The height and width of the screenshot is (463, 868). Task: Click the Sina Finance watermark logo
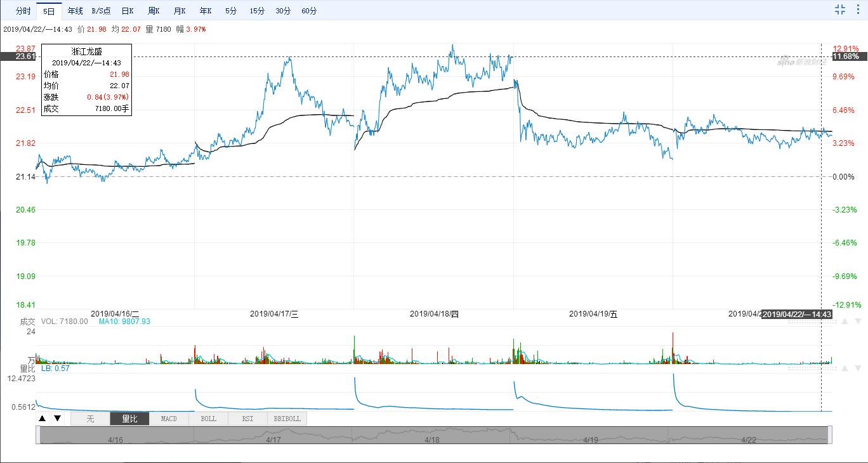click(802, 62)
